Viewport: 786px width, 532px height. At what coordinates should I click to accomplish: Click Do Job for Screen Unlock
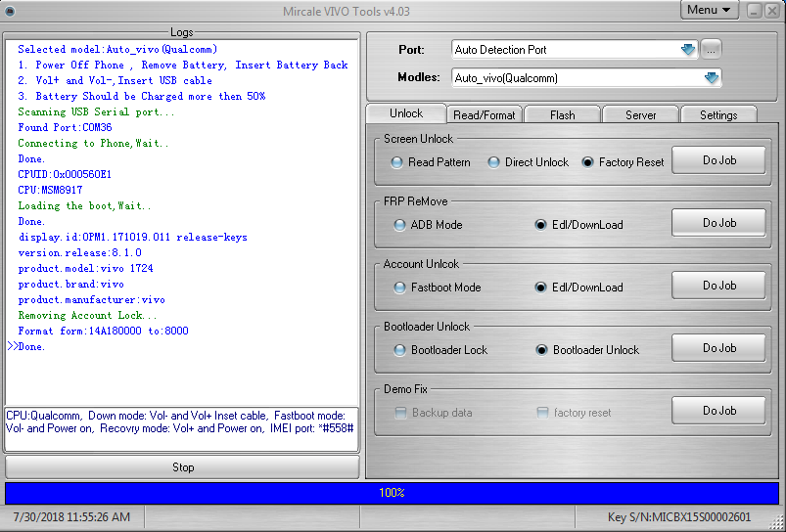coord(718,160)
